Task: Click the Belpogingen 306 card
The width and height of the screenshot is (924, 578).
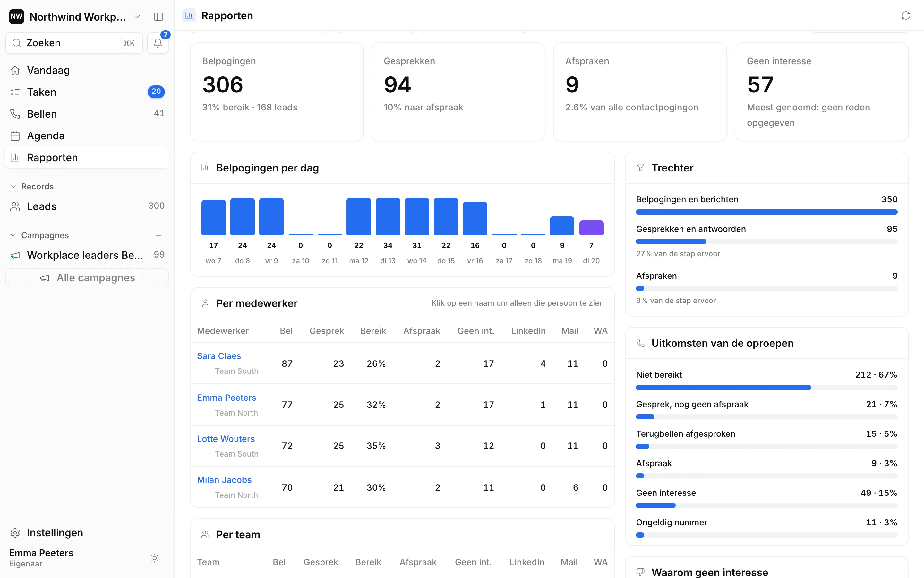Action: pos(277,92)
